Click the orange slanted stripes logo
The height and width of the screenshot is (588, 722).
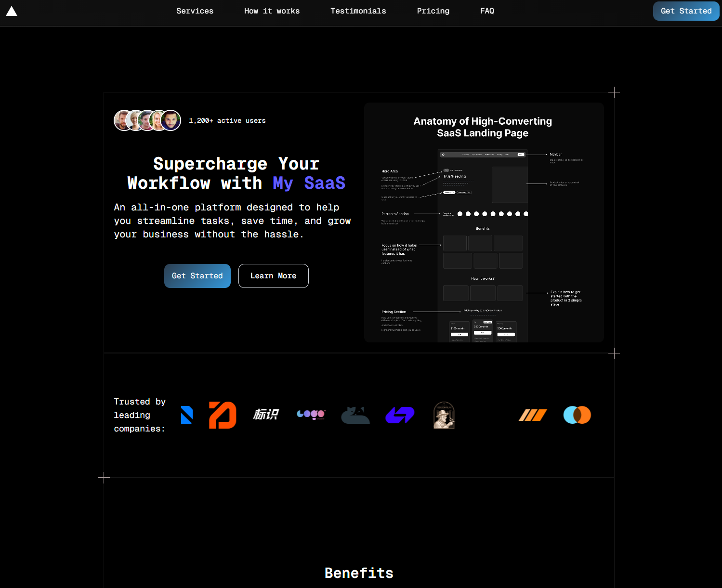pyautogui.click(x=533, y=415)
